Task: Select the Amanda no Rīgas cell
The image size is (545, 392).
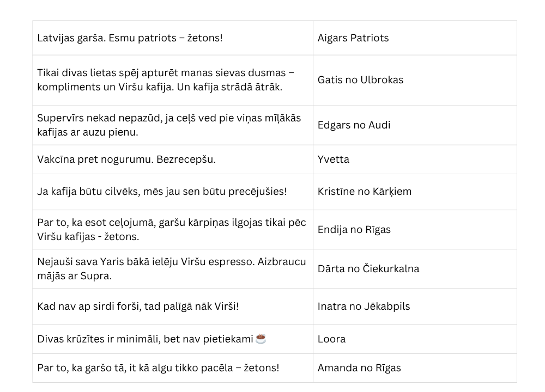Action: (359, 368)
